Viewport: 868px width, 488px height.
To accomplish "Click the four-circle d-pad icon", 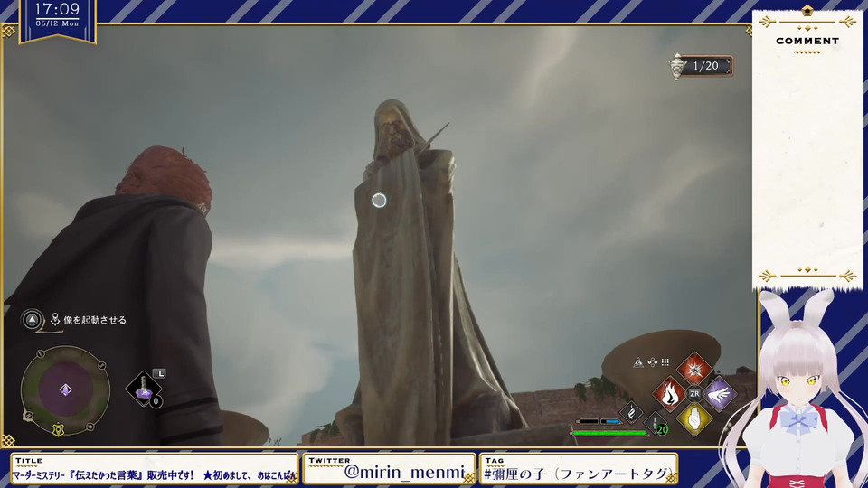I will click(653, 362).
